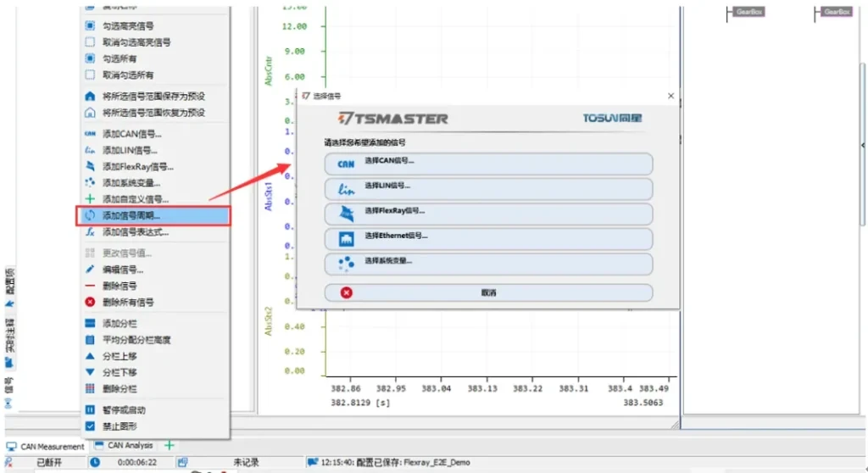
Task: Click the GearBox node in the right panel
Action: 748,12
